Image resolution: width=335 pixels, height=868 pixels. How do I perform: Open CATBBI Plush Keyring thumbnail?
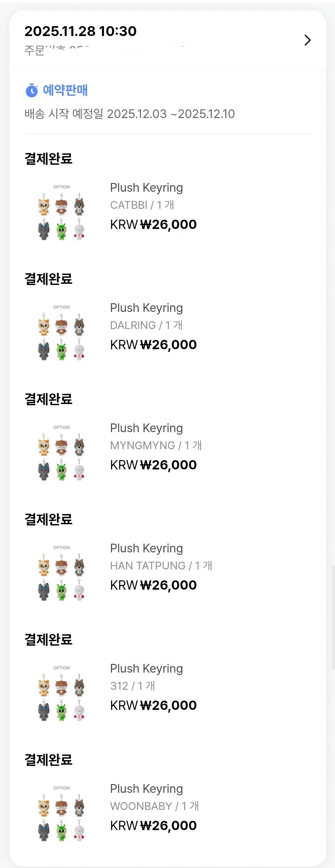61,212
